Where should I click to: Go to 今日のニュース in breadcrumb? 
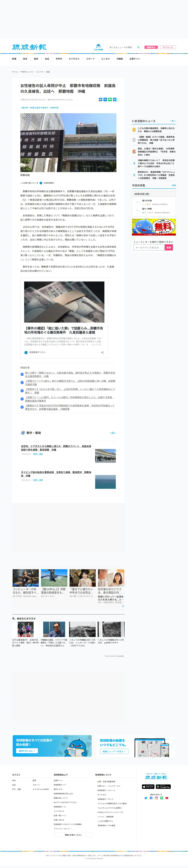27,72
